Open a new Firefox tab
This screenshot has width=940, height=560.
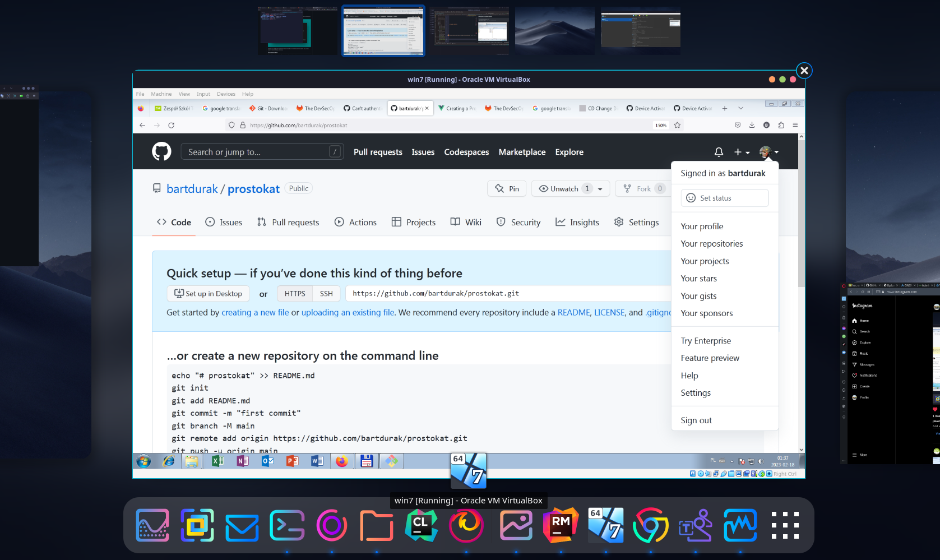(725, 108)
